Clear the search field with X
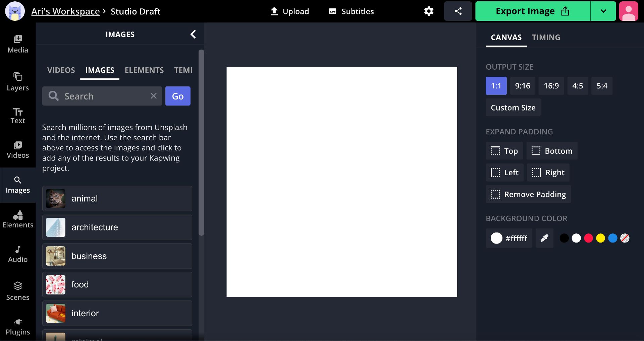This screenshot has height=341, width=644. [x=154, y=96]
